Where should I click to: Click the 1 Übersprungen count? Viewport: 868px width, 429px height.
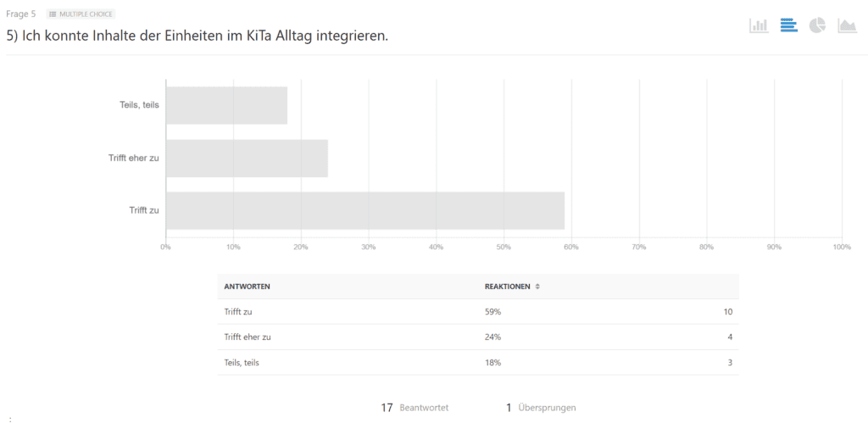541,408
